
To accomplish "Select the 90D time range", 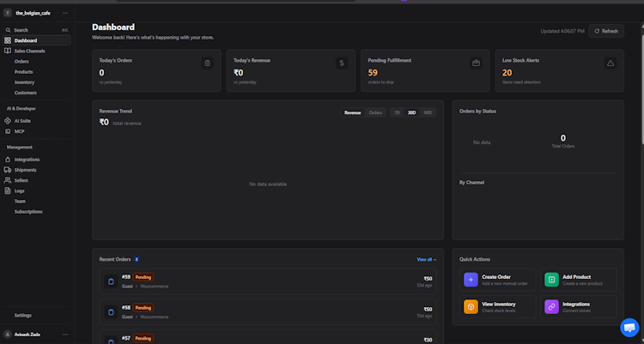I will 428,112.
